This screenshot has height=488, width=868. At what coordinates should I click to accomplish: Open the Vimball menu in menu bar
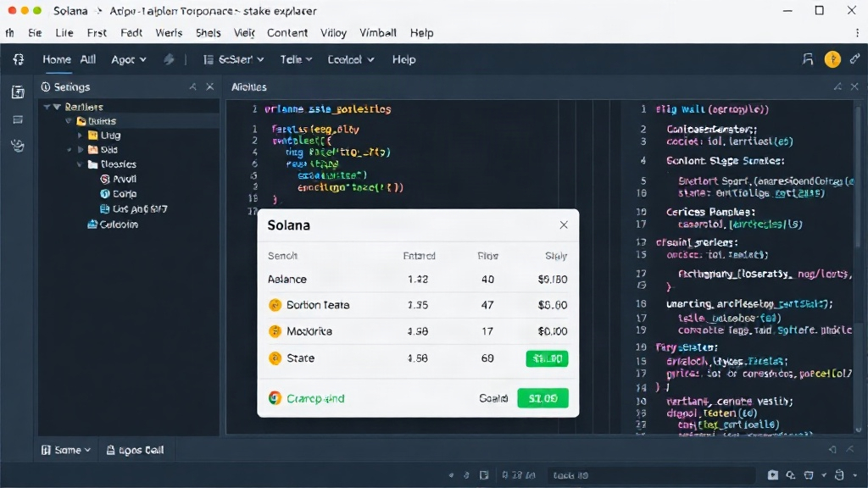378,33
